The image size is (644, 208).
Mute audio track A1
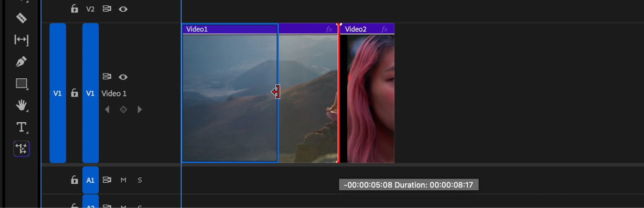point(123,180)
